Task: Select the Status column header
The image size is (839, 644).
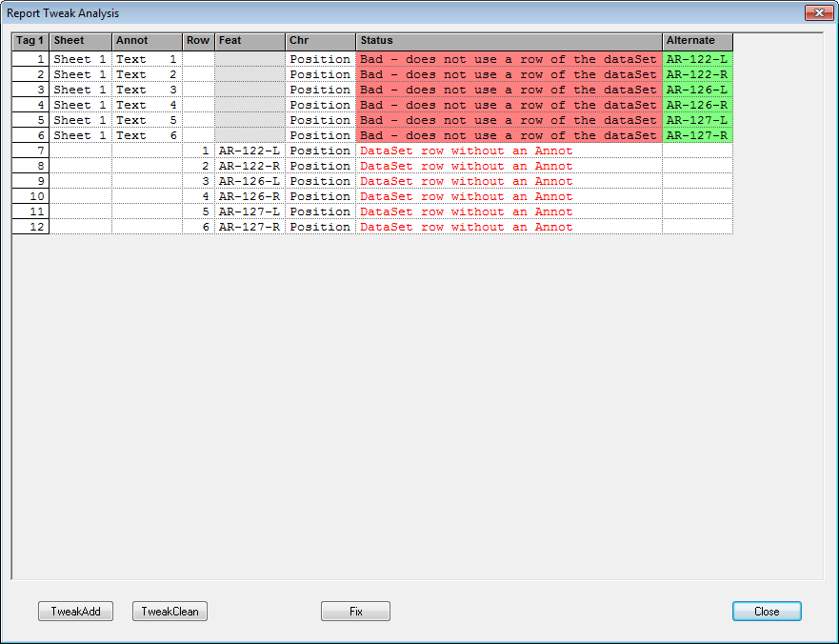Action: tap(509, 41)
